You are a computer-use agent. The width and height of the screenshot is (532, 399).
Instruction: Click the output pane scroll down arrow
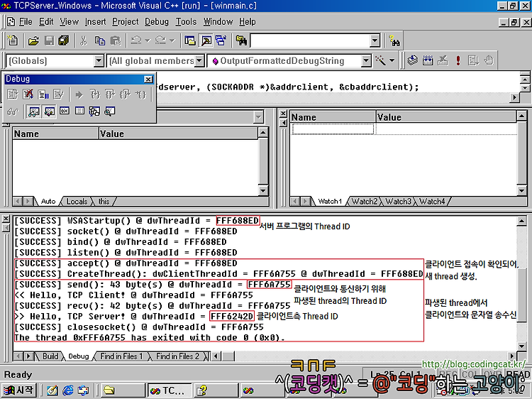click(x=521, y=346)
